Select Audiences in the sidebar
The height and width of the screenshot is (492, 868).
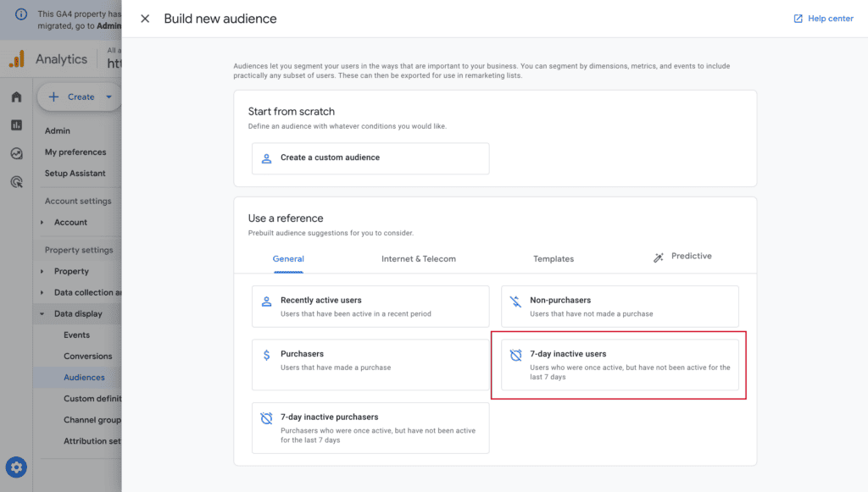click(x=84, y=378)
